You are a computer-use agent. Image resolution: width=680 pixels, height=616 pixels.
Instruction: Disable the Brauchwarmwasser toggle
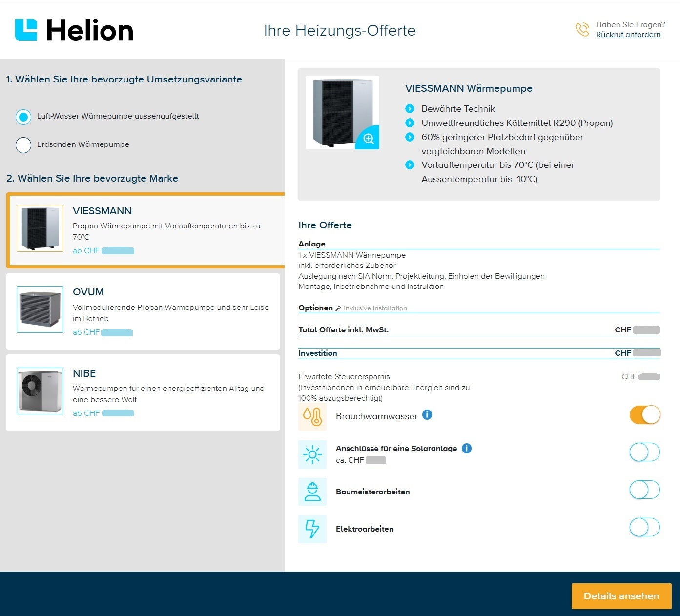point(644,415)
